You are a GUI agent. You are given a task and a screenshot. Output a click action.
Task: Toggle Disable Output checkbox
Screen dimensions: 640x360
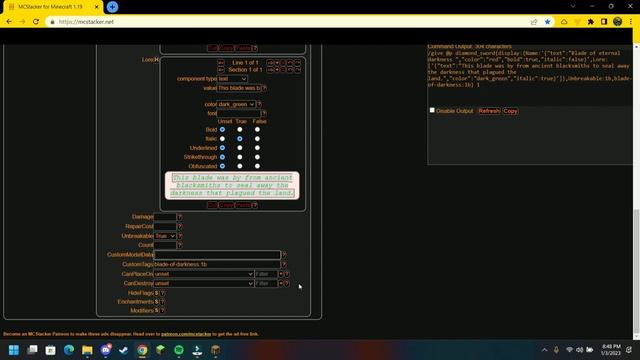[432, 110]
